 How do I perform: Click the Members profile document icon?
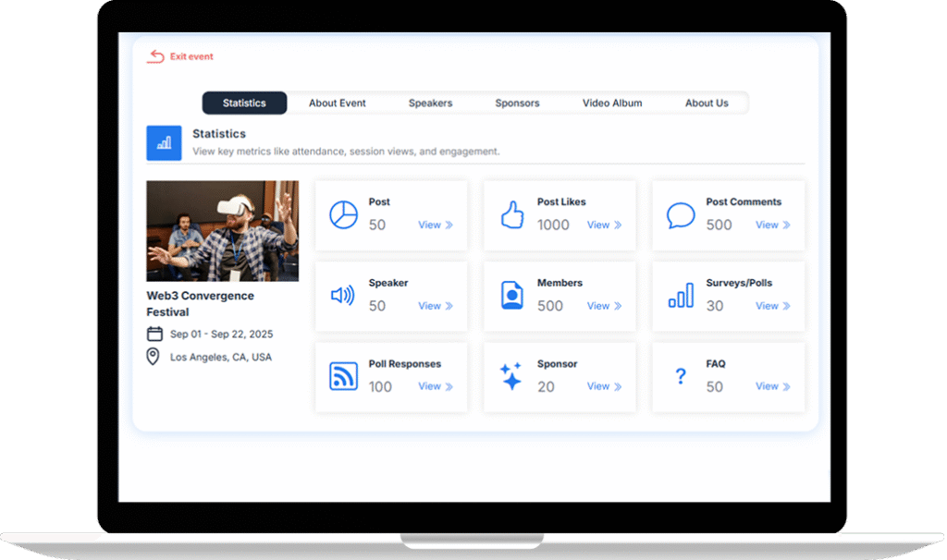[512, 296]
